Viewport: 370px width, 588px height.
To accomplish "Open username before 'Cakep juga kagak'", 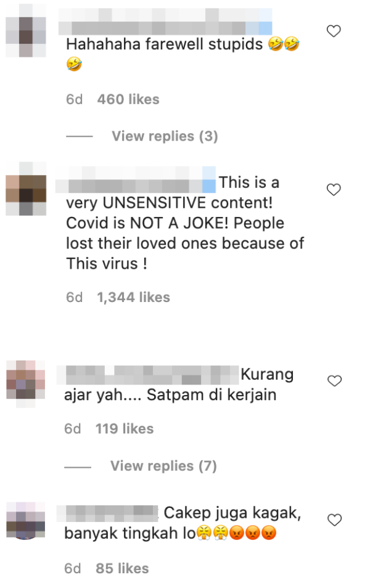I will (x=107, y=513).
